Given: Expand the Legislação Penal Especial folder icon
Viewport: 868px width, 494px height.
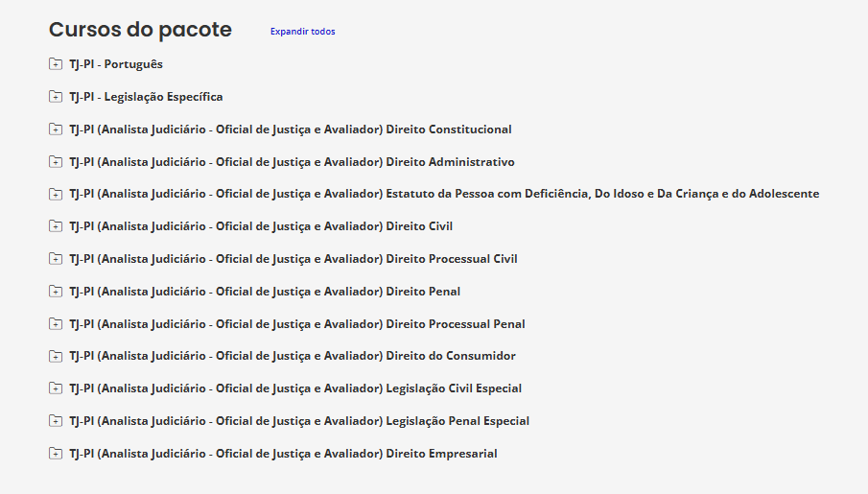Looking at the screenshot, I should 56,421.
